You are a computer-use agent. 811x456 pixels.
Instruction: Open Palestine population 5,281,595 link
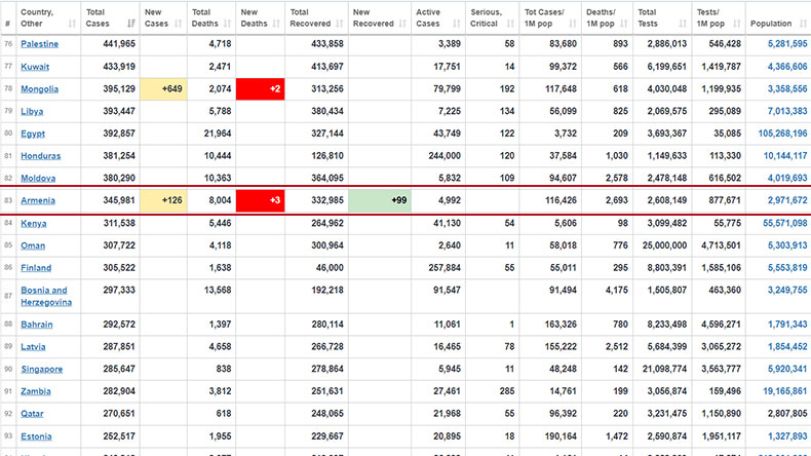pos(787,44)
